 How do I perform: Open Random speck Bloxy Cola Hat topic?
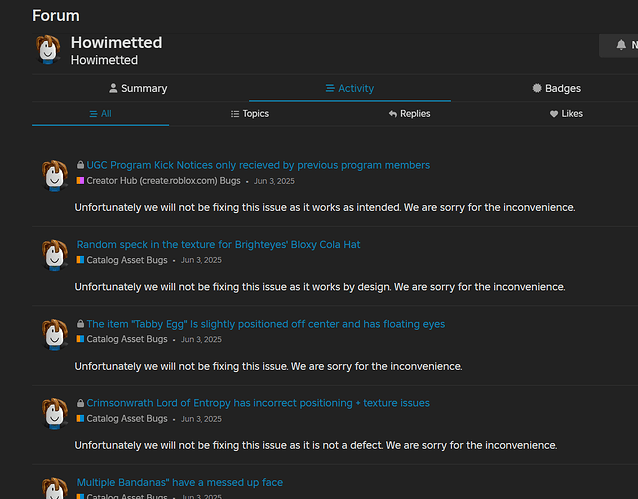218,244
